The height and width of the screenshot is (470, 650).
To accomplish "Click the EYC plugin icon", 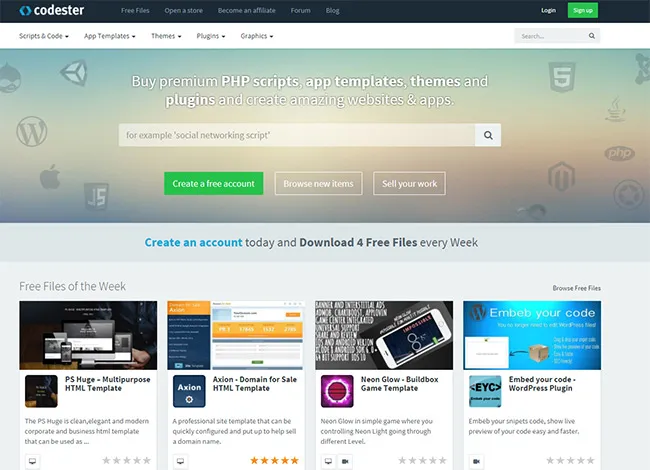I will pos(485,391).
